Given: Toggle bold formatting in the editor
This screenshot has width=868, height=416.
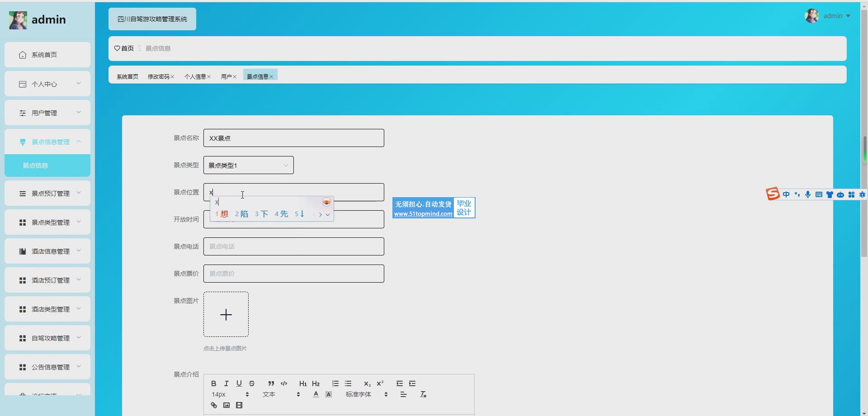Looking at the screenshot, I should pyautogui.click(x=213, y=383).
